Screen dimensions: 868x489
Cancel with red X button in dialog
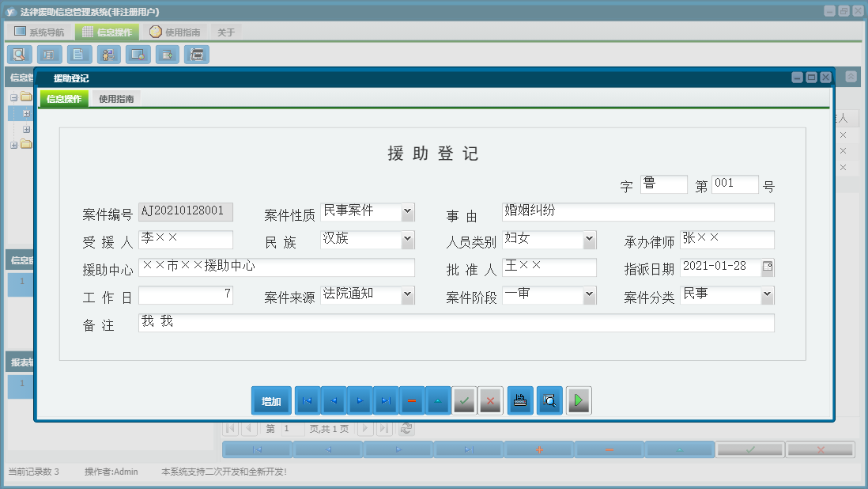pos(490,400)
